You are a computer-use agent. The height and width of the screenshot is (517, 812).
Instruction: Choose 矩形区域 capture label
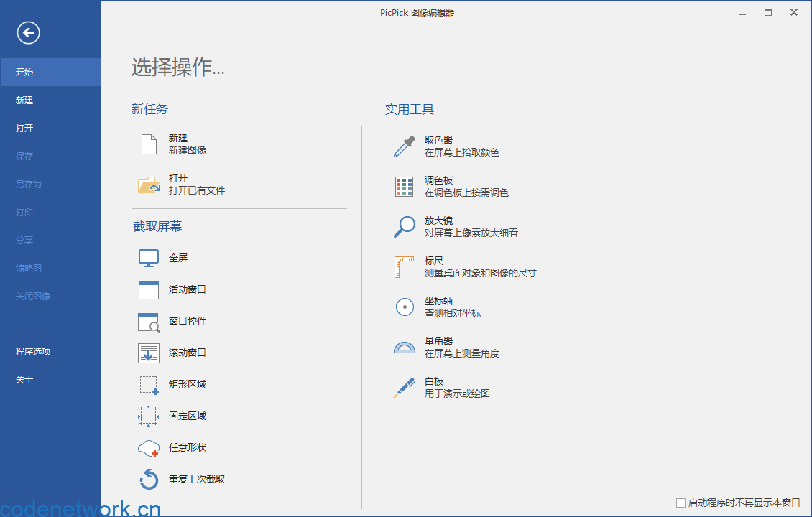click(188, 384)
